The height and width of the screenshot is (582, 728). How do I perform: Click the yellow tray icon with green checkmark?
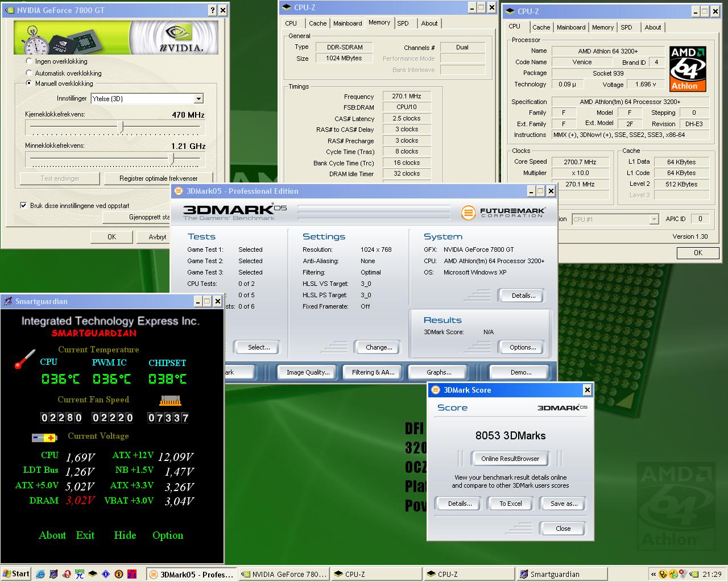point(673,574)
